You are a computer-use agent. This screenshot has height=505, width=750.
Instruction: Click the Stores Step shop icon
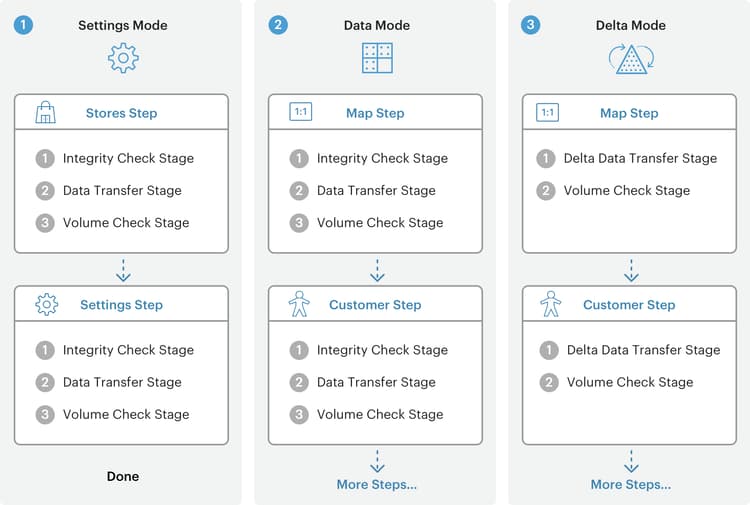45,113
